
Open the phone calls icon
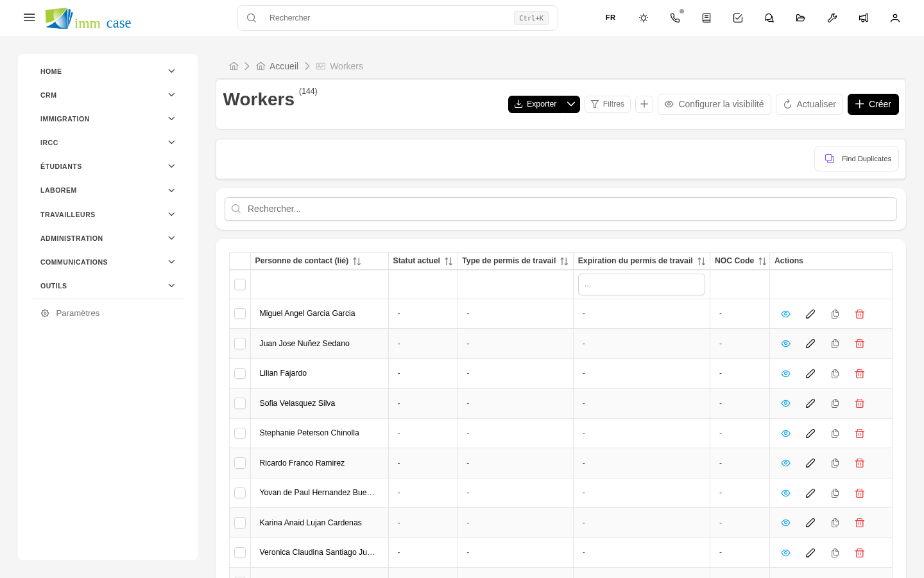[675, 18]
